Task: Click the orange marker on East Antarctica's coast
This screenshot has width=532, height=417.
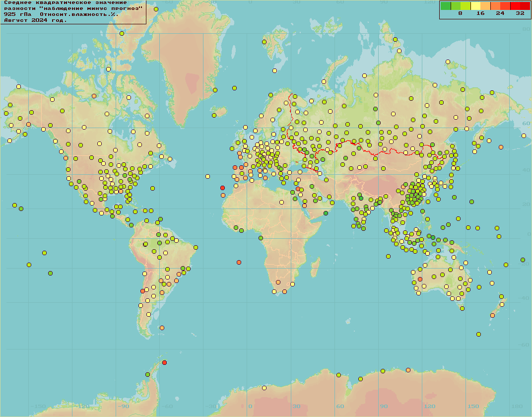Action: click(x=408, y=370)
